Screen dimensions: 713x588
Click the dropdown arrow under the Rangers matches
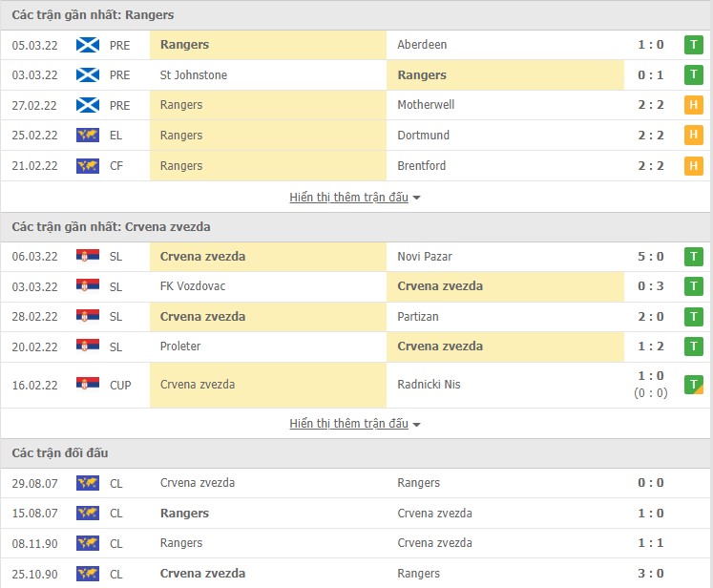coord(417,199)
